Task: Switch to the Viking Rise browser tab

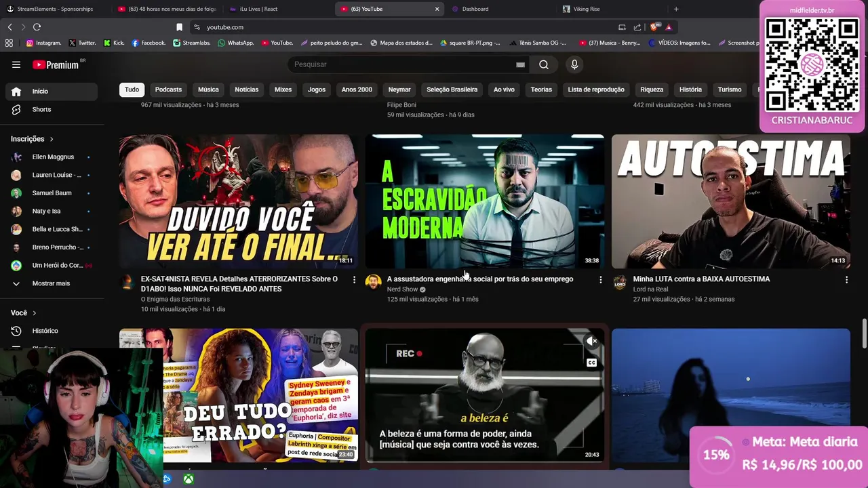Action: (610, 9)
